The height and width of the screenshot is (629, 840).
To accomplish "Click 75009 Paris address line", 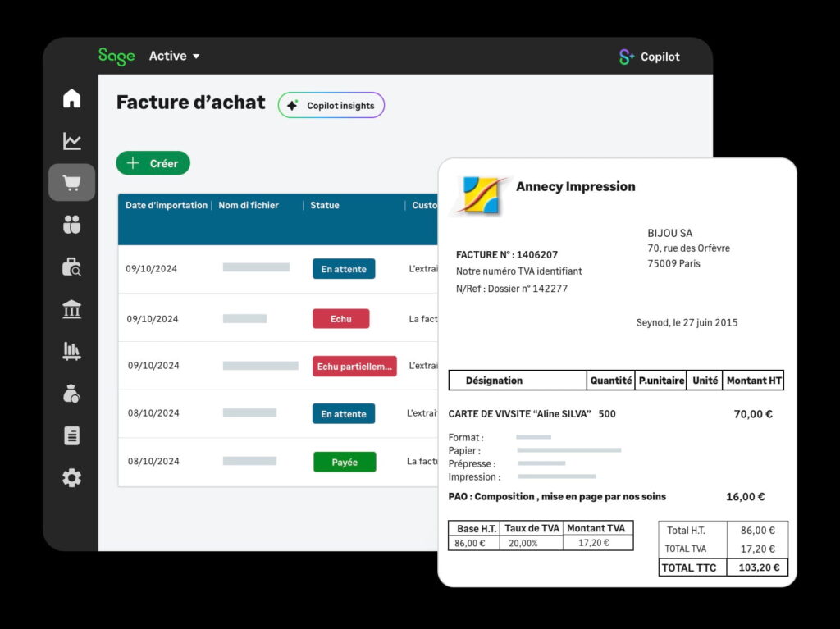I will point(673,263).
